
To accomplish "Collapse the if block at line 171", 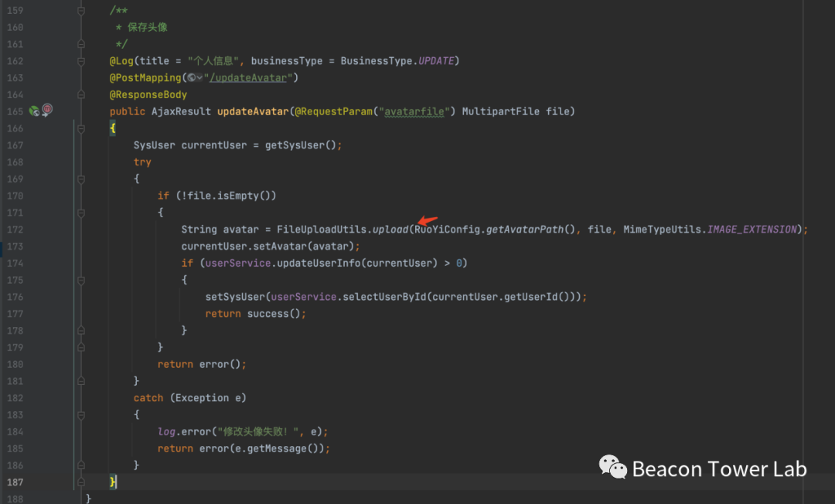I will point(81,213).
